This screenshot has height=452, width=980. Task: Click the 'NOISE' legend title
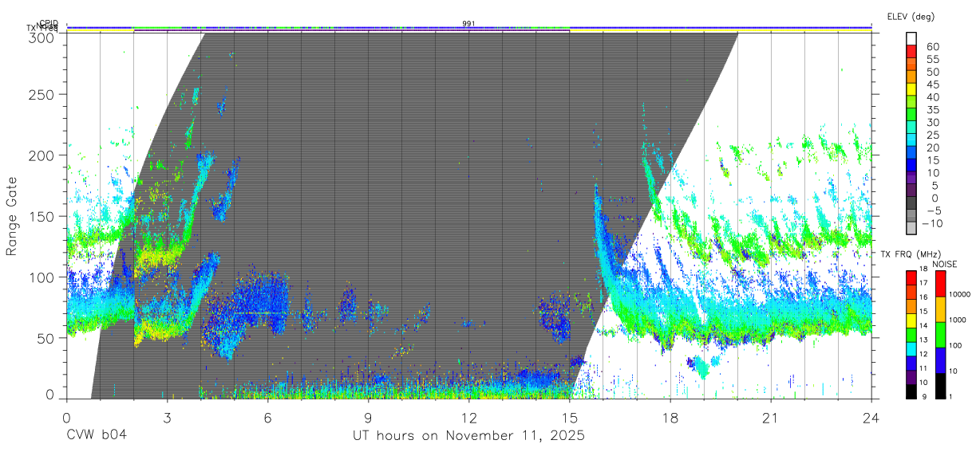tap(946, 264)
